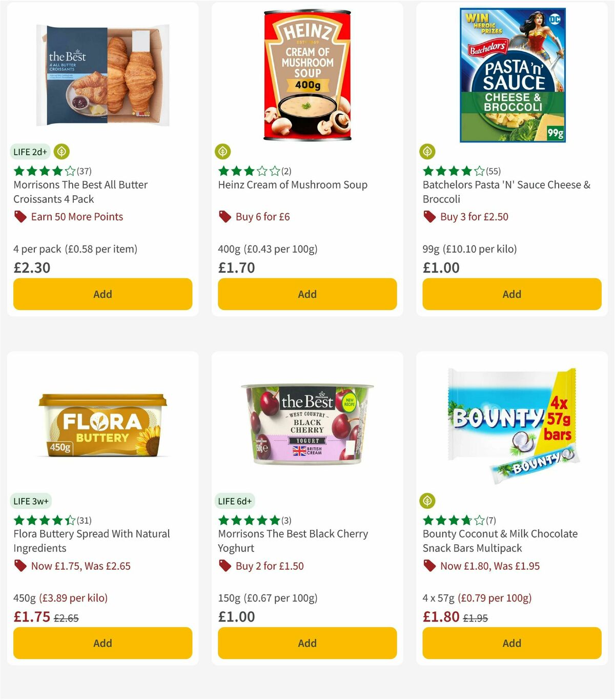Add Heinz Cream of Mushroom Soup to basket
615x700 pixels.
click(307, 294)
